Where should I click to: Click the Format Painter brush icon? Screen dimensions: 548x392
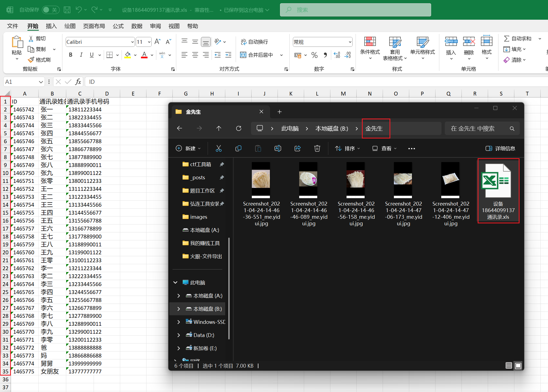pos(31,60)
